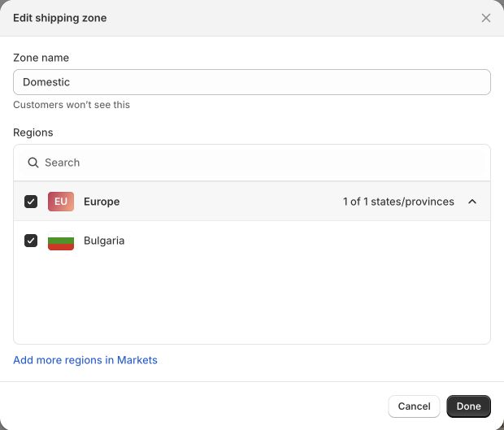
Task: Select the Bulgaria row label
Action: point(104,241)
